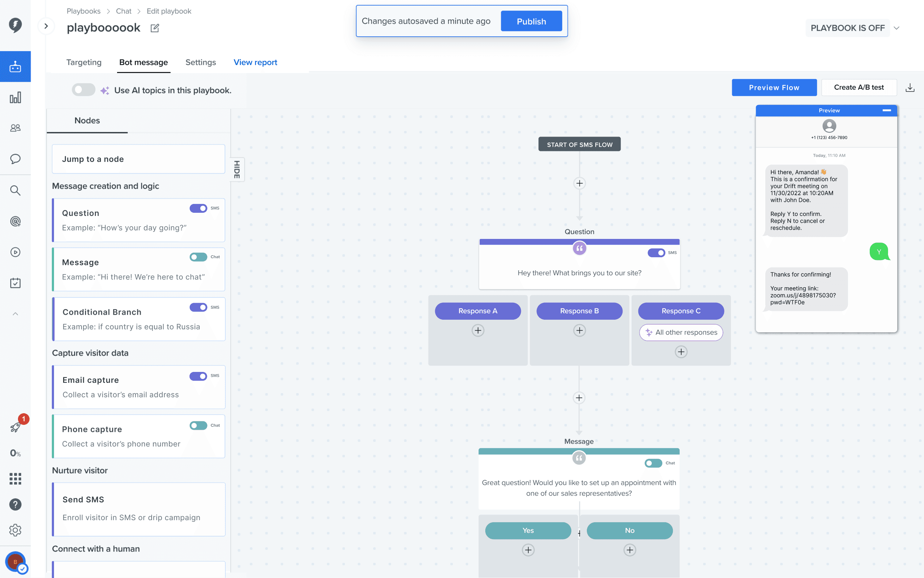Screen dimensions: 924x578
Task: Open the help question mark icon
Action: click(x=15, y=505)
